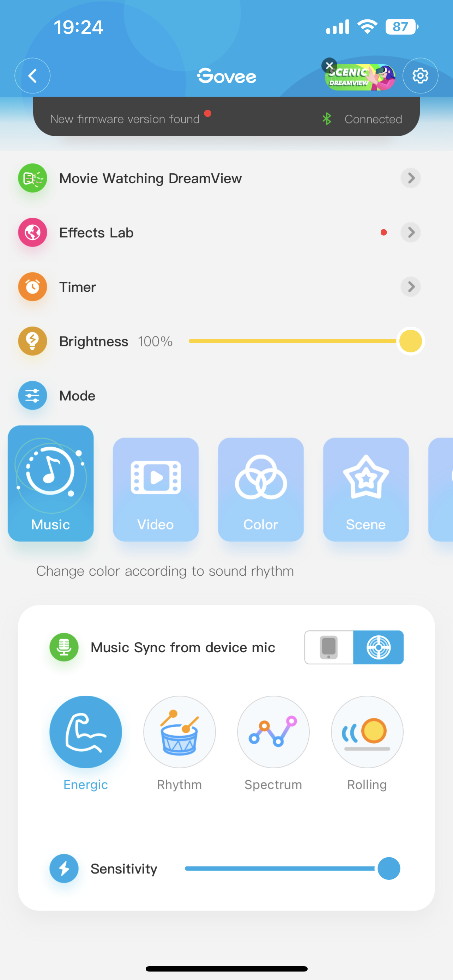
Task: Open device settings gear icon
Action: tap(420, 76)
